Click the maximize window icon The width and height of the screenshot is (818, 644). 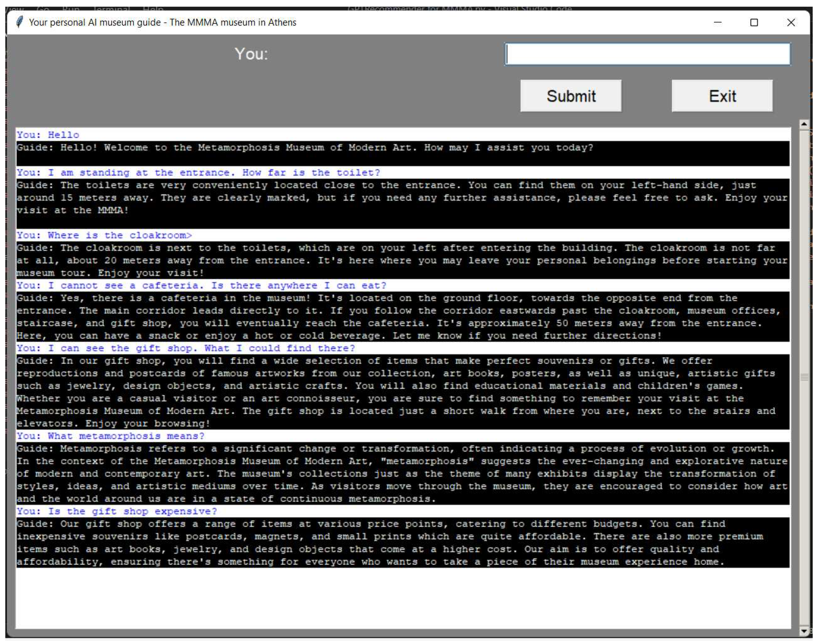pyautogui.click(x=754, y=23)
